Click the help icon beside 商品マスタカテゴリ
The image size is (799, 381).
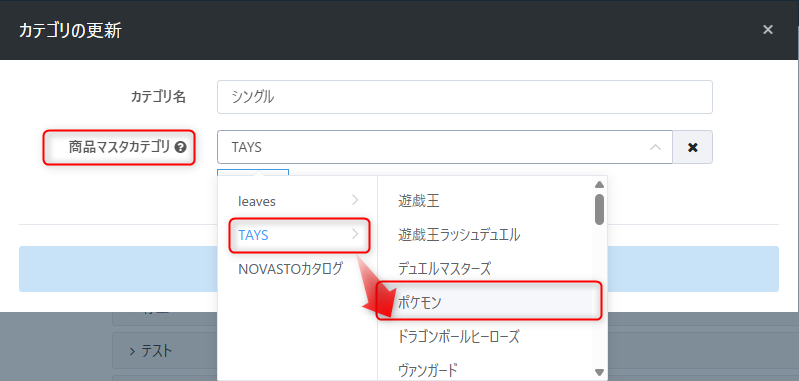click(x=180, y=148)
